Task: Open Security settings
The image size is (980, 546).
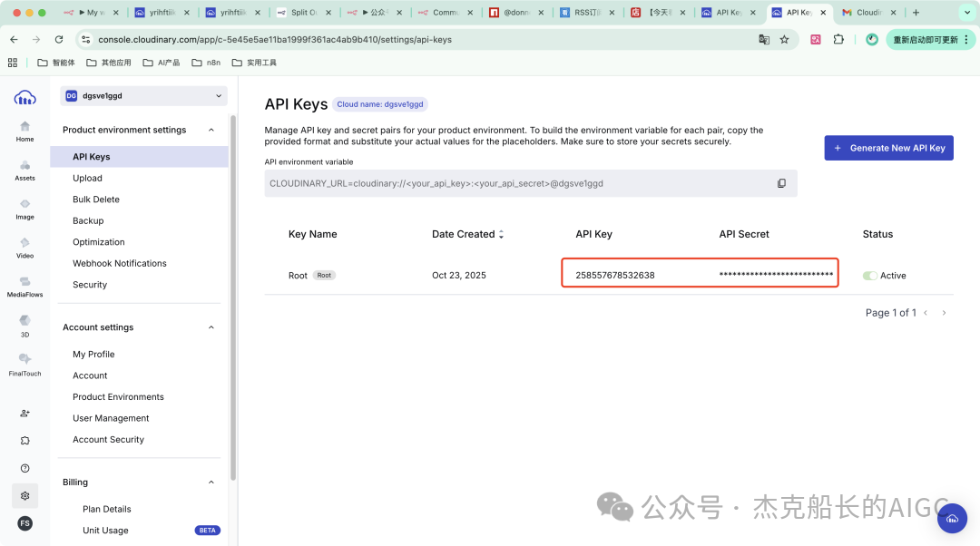Action: pyautogui.click(x=90, y=284)
